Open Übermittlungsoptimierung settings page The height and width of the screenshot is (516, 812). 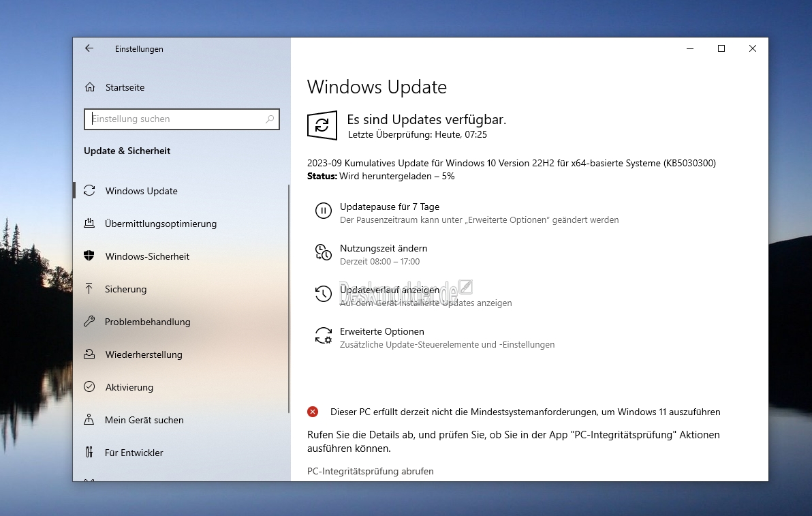(161, 224)
